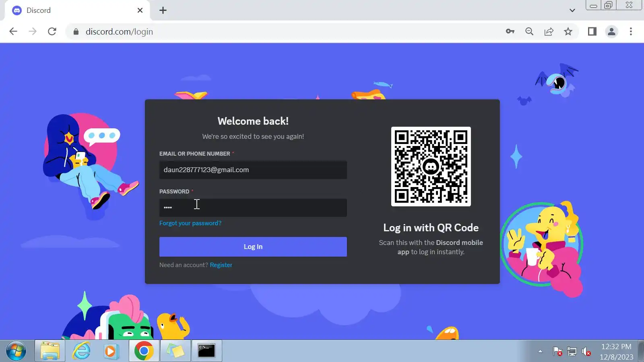Screen dimensions: 644x362
Task: Open the Register link
Action: [221, 265]
